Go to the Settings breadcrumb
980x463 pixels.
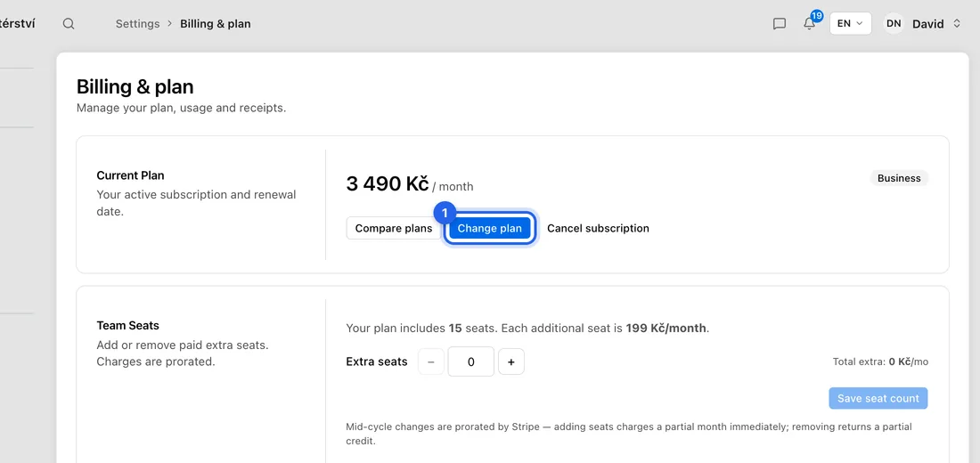click(137, 24)
